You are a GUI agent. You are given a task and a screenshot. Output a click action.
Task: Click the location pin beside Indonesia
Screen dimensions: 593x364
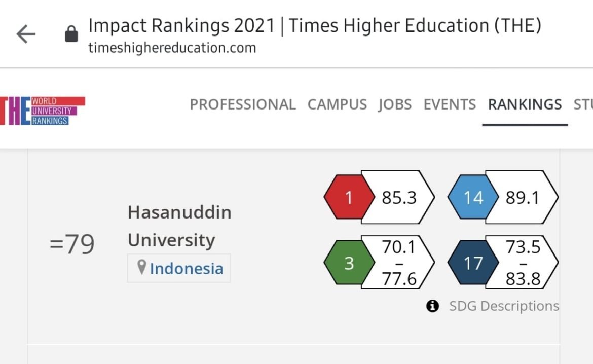(x=142, y=267)
